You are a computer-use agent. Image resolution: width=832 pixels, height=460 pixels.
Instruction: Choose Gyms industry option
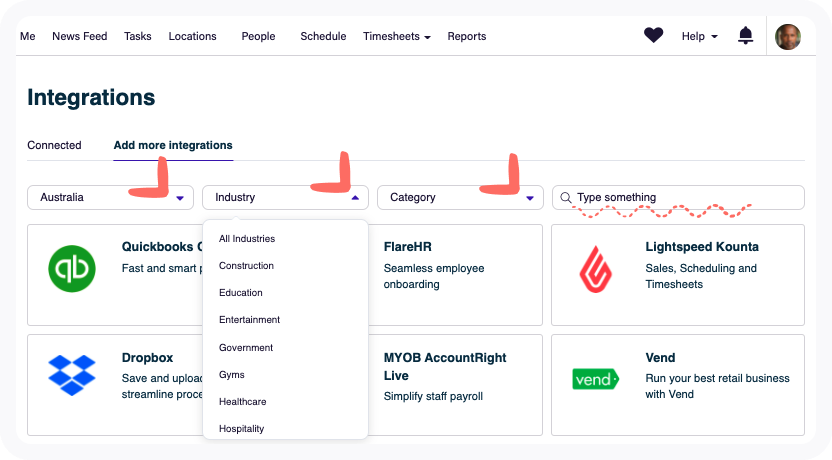(231, 375)
